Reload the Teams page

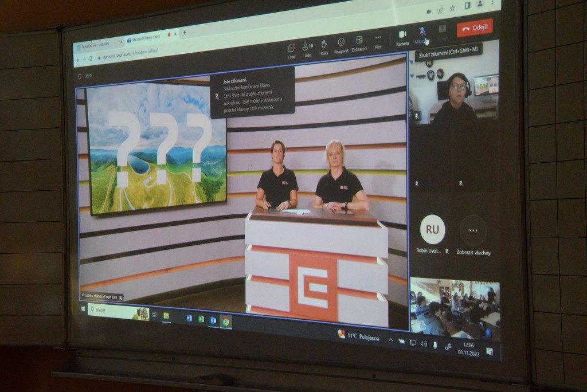tap(91, 58)
